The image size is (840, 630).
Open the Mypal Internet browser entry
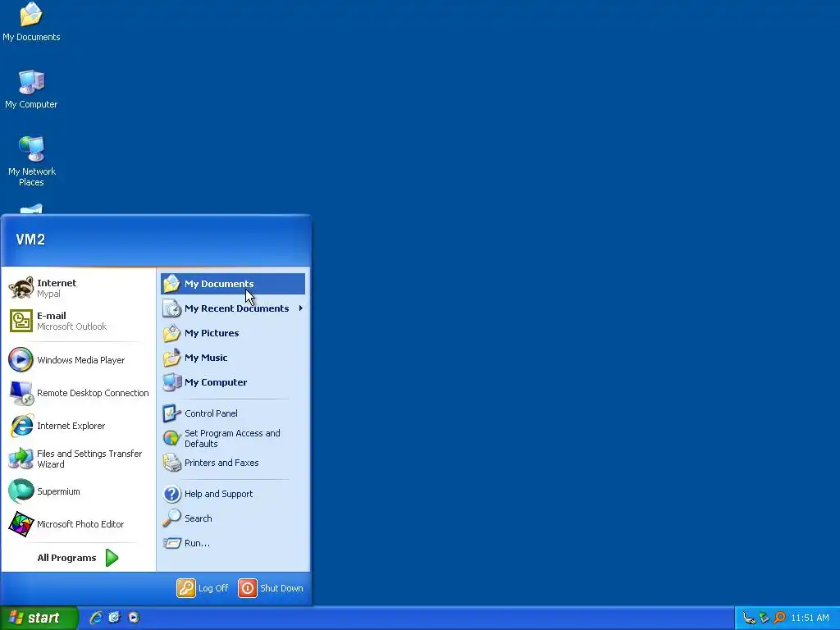coord(78,288)
